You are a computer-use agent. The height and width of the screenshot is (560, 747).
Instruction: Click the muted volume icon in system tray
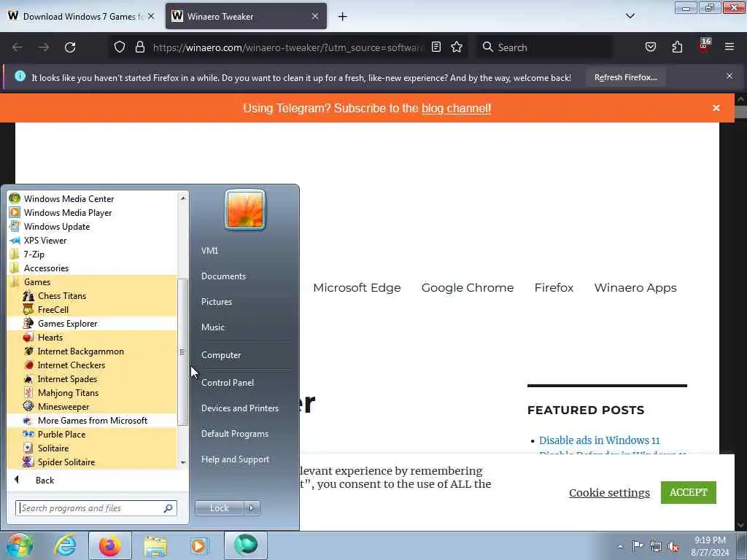click(673, 546)
